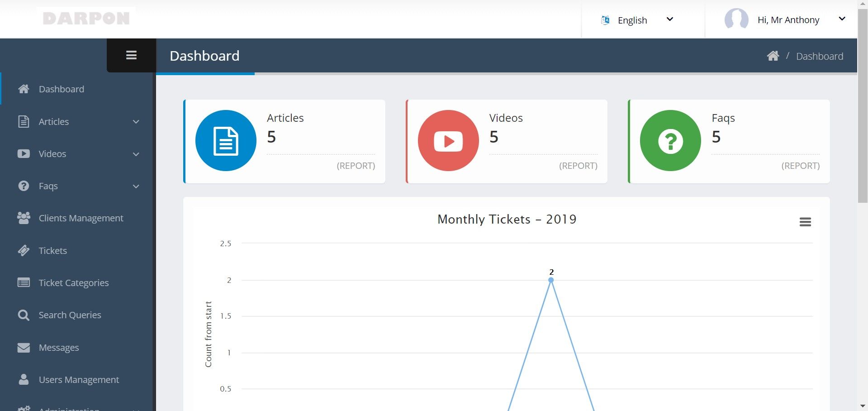Click the language translate icon
The height and width of the screenshot is (411, 868).
(x=605, y=20)
